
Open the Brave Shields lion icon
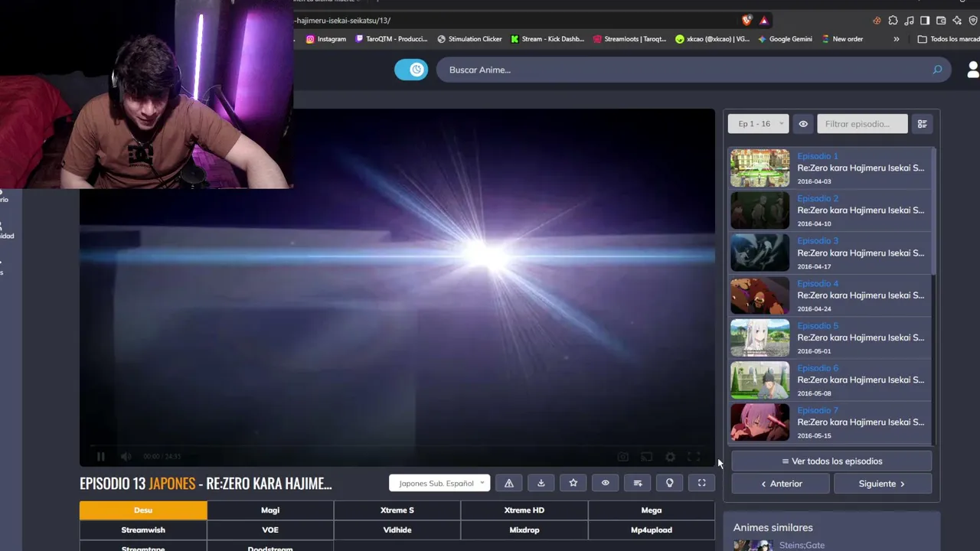(x=747, y=21)
